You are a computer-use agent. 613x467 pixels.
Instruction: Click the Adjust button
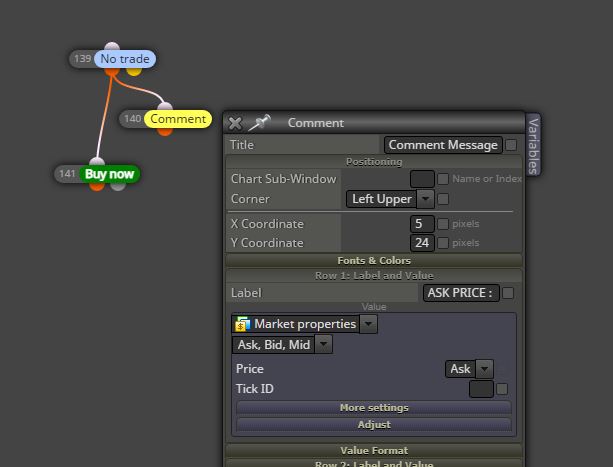pyautogui.click(x=374, y=424)
